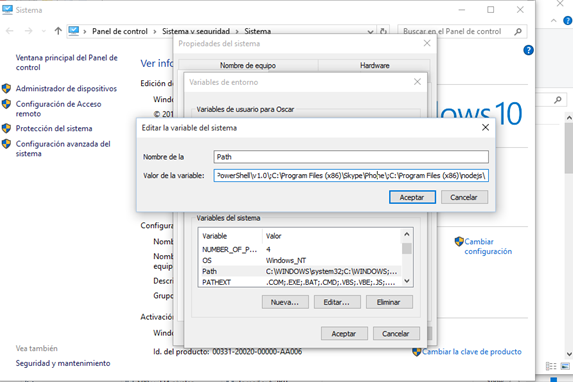This screenshot has width=573, height=382.
Task: Click the Nombre de la variable Path field
Action: pyautogui.click(x=351, y=157)
